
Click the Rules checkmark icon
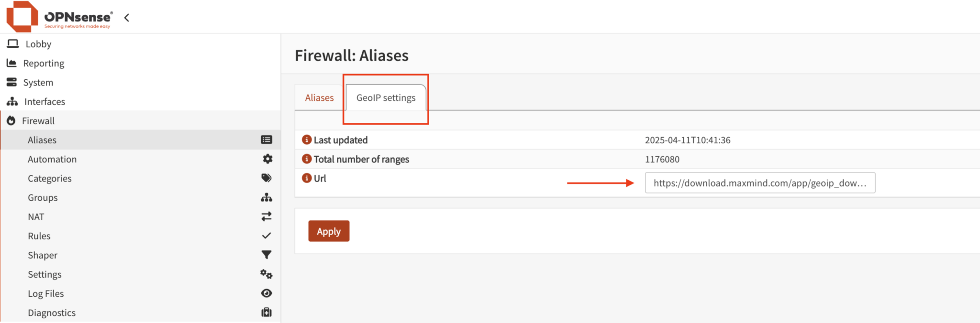coord(267,235)
